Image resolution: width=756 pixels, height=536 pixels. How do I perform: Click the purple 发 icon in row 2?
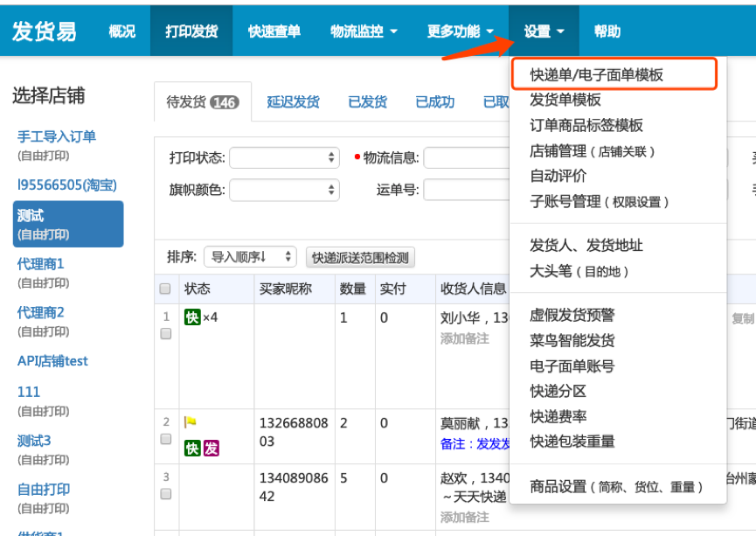[x=212, y=449]
